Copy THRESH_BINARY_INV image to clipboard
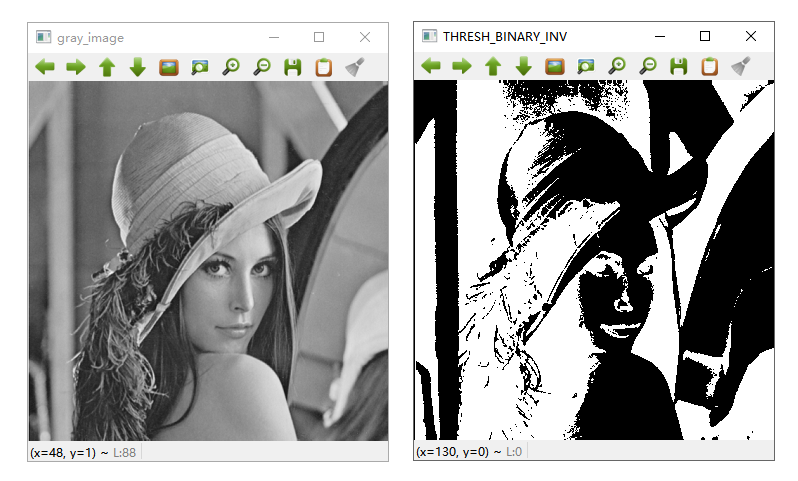This screenshot has width=798, height=481. [709, 66]
